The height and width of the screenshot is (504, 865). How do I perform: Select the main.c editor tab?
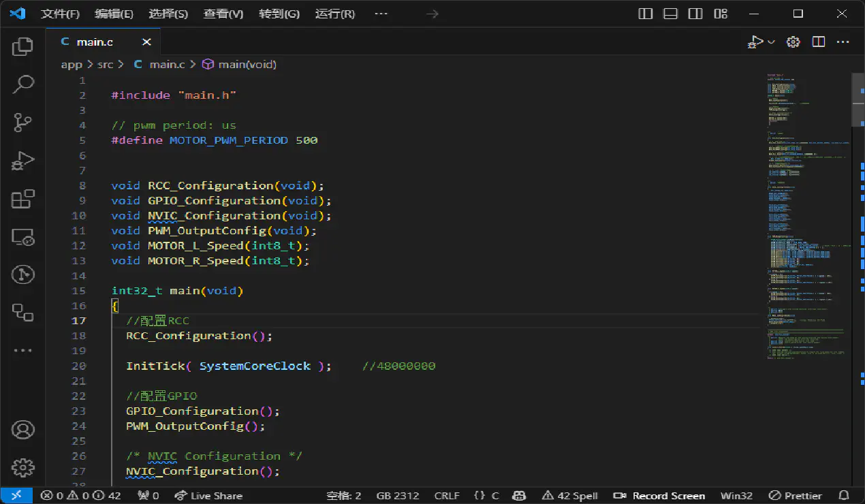(x=95, y=42)
